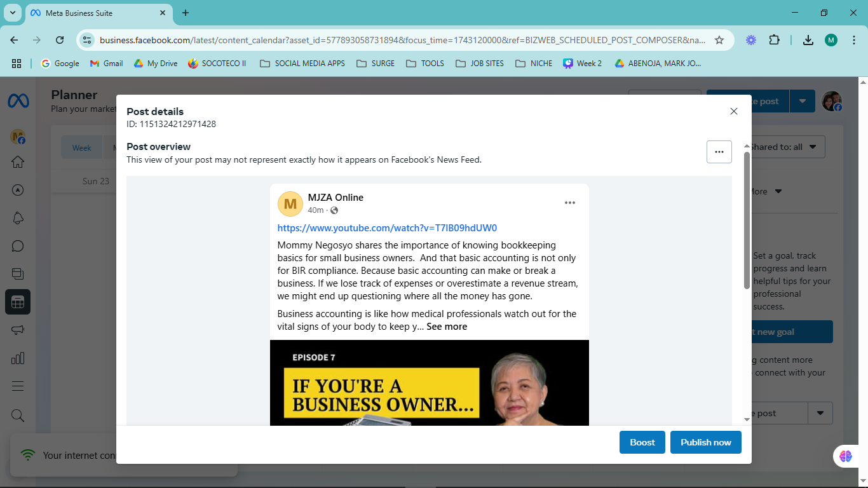The width and height of the screenshot is (868, 488).
Task: Open the three-dot menu on the MJZA Online post
Action: tap(570, 203)
